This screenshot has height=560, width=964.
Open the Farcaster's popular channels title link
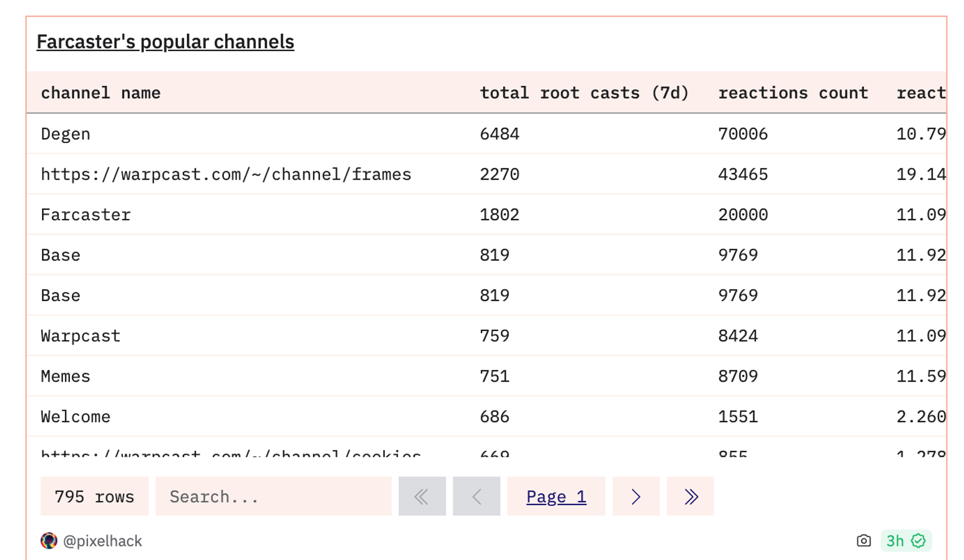(x=165, y=42)
